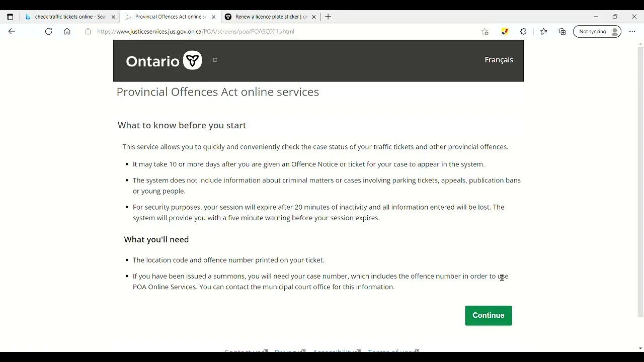This screenshot has height=362, width=644.
Task: Open browser Settings and more menu
Action: pos(632,31)
